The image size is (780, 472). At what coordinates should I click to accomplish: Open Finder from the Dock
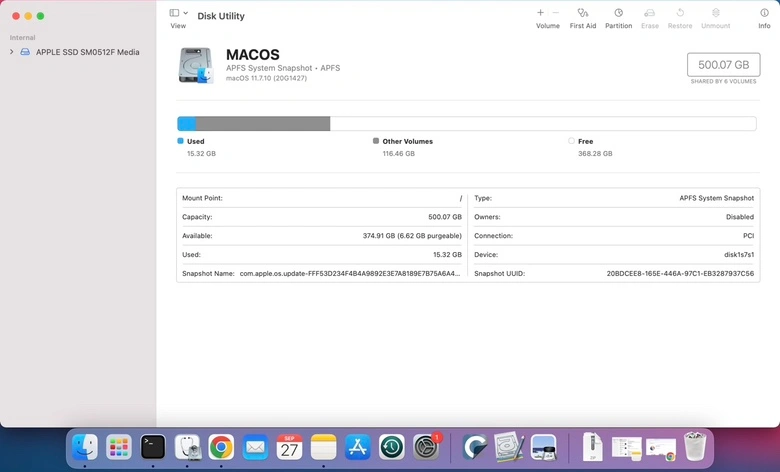click(x=85, y=447)
